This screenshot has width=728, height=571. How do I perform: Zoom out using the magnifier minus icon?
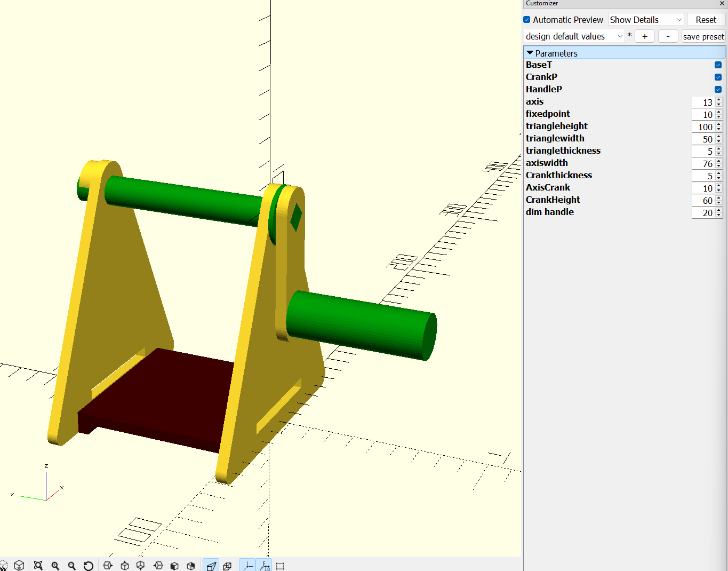(x=71, y=566)
